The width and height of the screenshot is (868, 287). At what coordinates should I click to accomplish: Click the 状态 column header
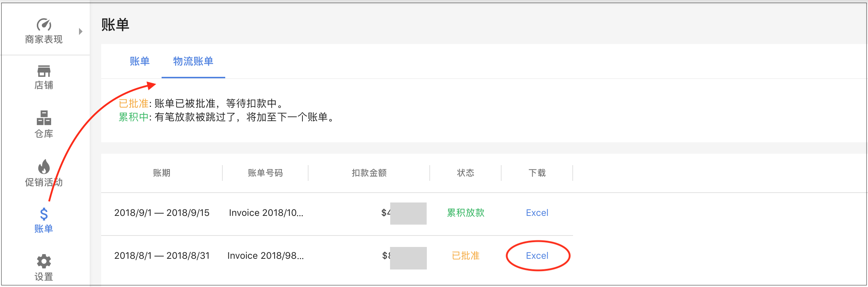[x=465, y=173]
